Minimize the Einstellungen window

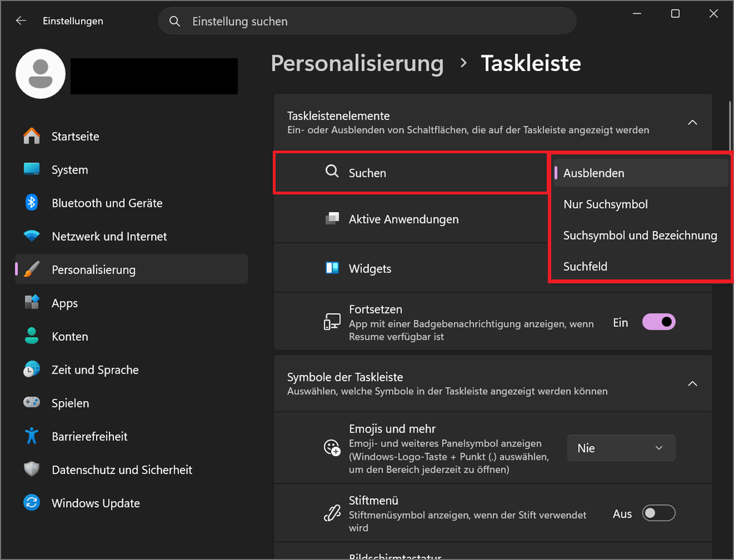[x=637, y=14]
